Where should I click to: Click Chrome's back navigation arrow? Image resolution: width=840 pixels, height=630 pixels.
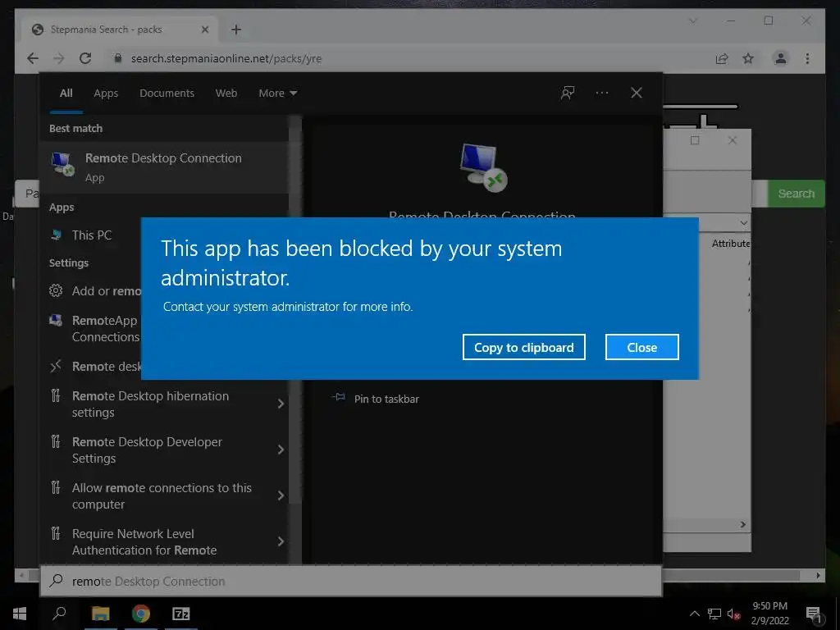[x=33, y=58]
